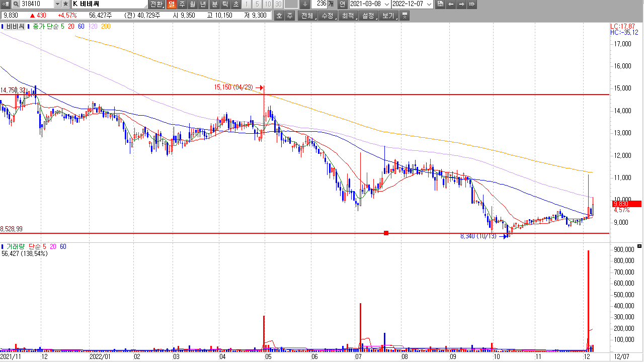Click the 시 9,350 open price value
644x362 pixels.
[x=184, y=16]
